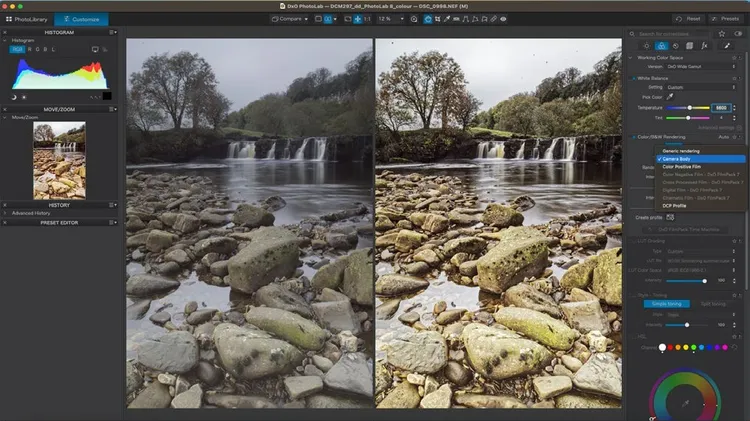Show the RGB histogram channel
Screen dimensions: 750x421
click(x=17, y=49)
